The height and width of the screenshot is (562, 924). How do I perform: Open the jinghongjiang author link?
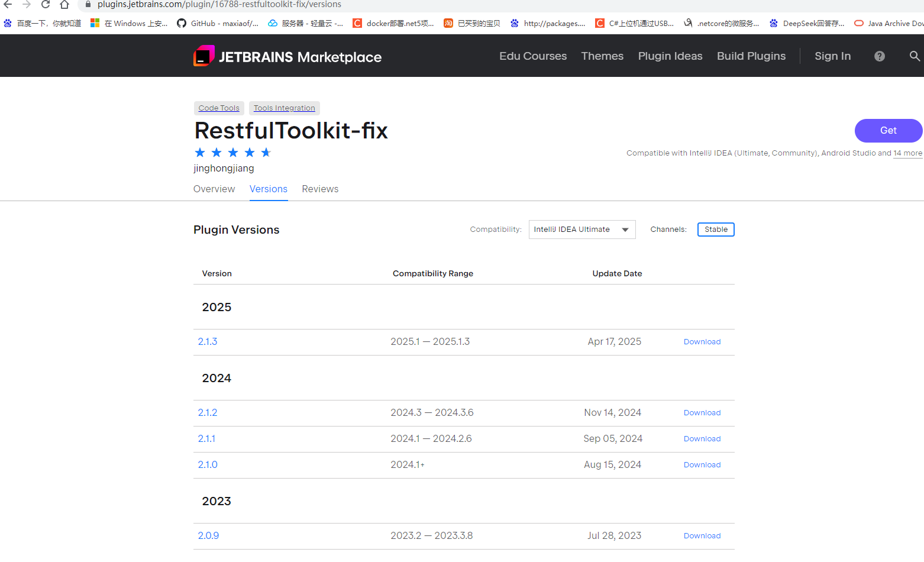coord(224,169)
